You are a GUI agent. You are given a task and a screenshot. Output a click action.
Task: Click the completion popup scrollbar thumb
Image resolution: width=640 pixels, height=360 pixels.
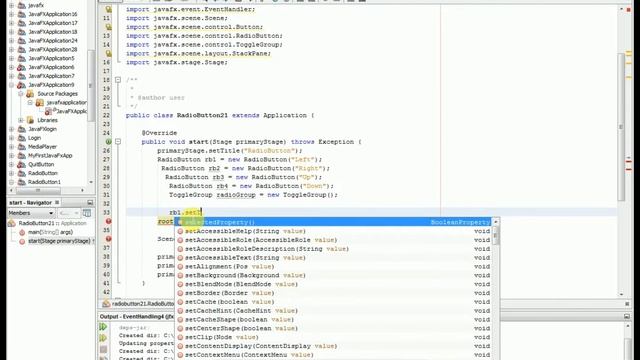pyautogui.click(x=496, y=236)
